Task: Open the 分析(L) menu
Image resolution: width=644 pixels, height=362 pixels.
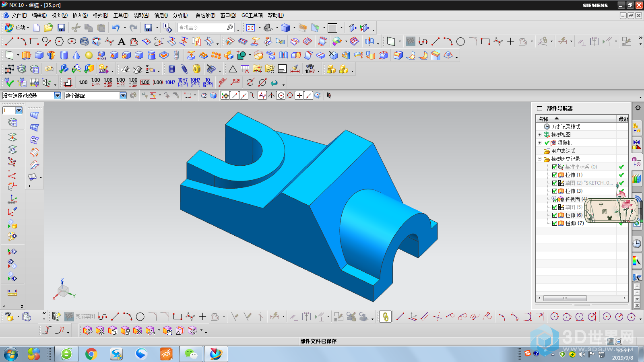Action: tap(180, 15)
